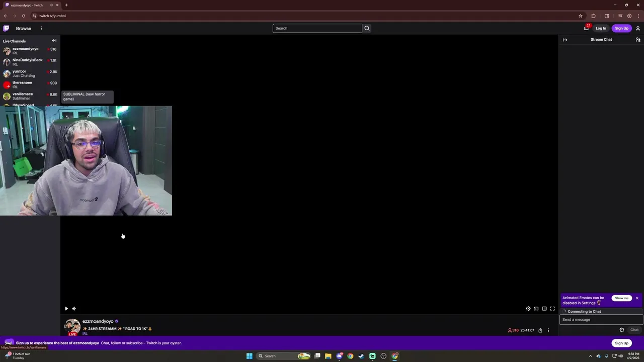Click the Twitch search input field

coord(317,28)
